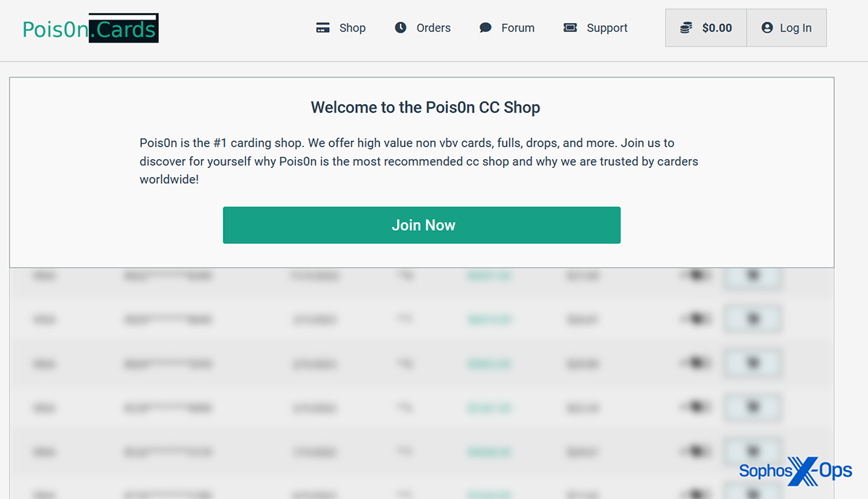Viewport: 868px width, 499px height.
Task: Click the $0.00 balance button
Action: tap(716, 28)
